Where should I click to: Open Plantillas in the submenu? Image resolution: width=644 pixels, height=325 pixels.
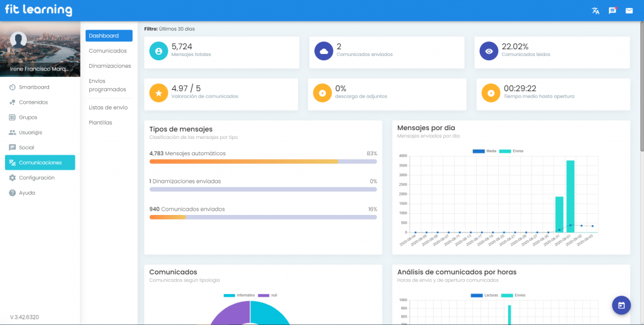click(101, 123)
